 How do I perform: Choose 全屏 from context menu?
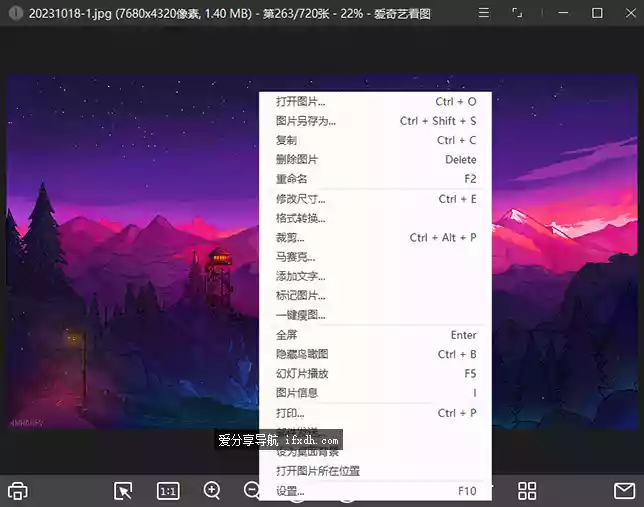[375, 335]
